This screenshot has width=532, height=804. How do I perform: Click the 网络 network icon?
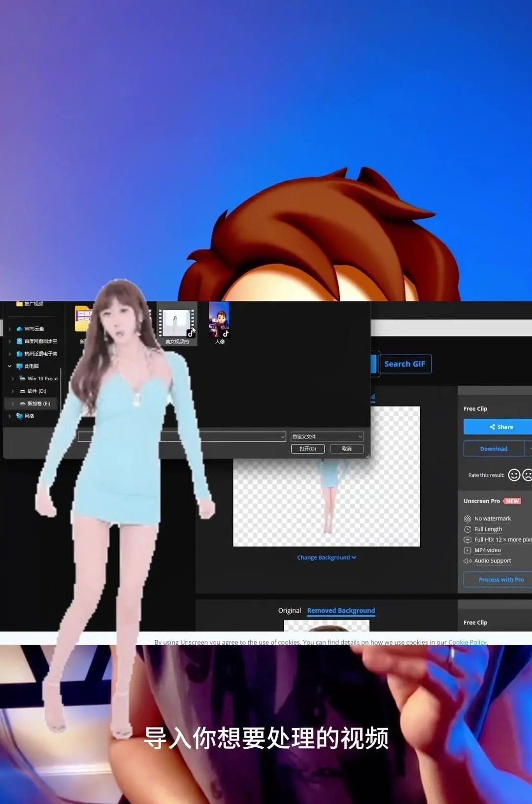[20, 416]
